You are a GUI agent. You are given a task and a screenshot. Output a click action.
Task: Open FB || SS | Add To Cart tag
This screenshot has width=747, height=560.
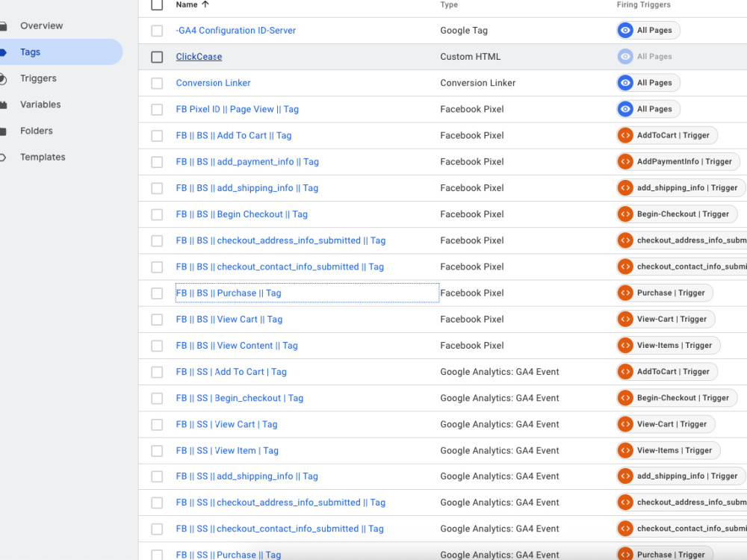pyautogui.click(x=231, y=371)
